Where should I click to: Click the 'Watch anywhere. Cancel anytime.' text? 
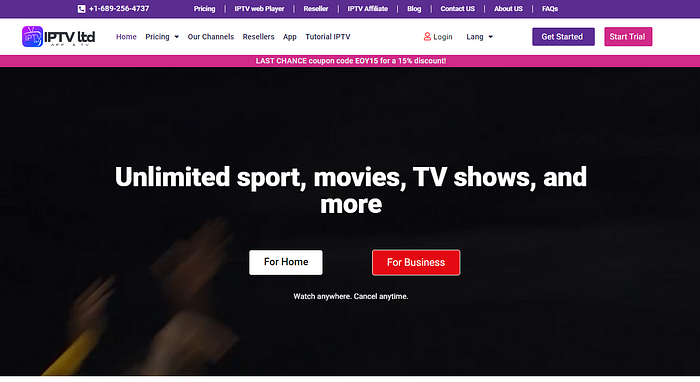pyautogui.click(x=350, y=296)
